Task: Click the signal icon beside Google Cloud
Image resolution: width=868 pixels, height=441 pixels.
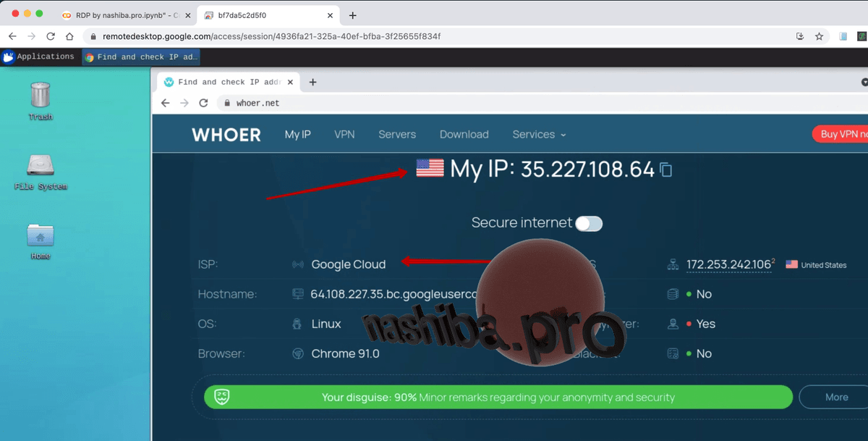Action: pos(297,265)
